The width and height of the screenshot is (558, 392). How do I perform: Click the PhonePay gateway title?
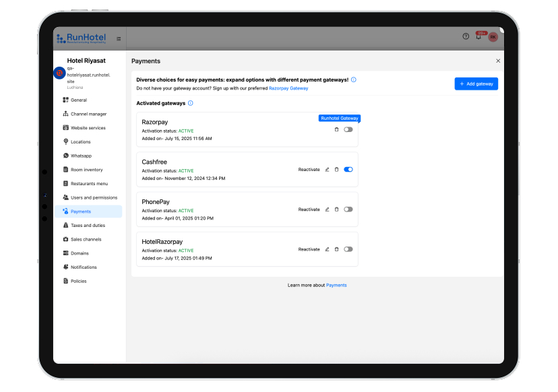(x=156, y=201)
